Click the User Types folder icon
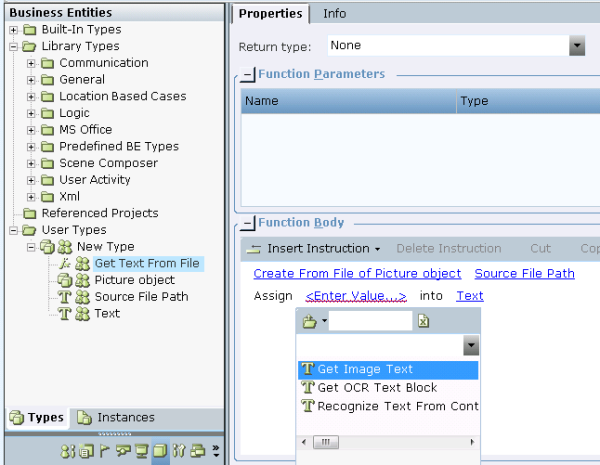 (x=29, y=230)
